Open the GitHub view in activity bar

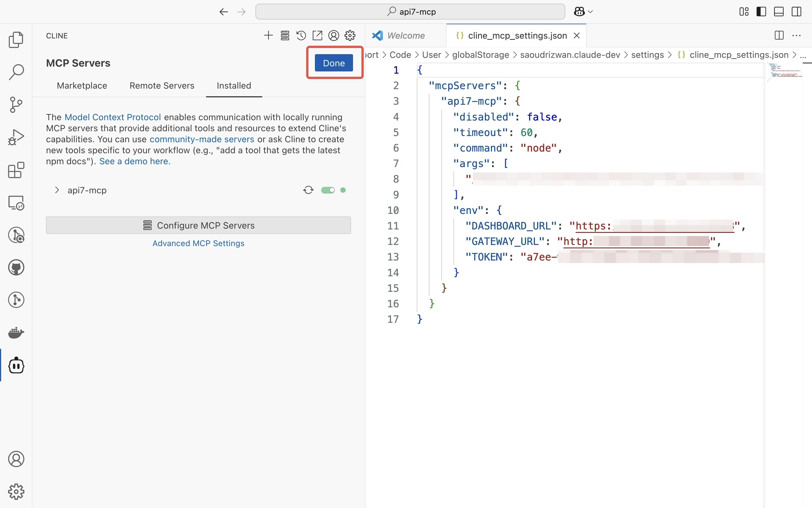click(x=16, y=268)
